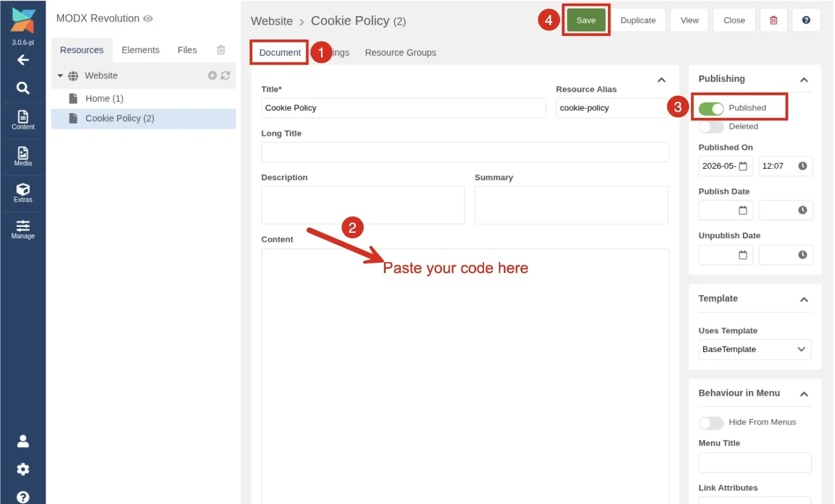This screenshot has height=504, width=835.
Task: Click the Long Title input field
Action: [x=465, y=152]
